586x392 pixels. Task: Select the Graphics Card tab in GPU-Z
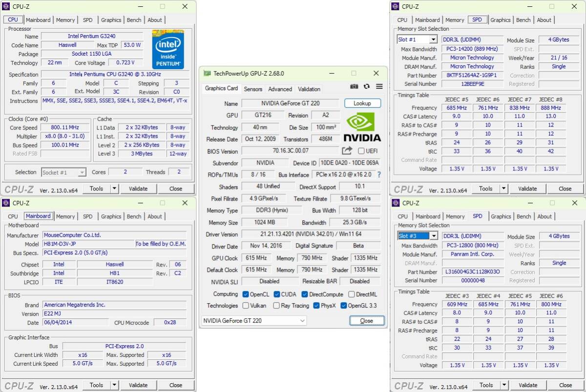pos(221,88)
